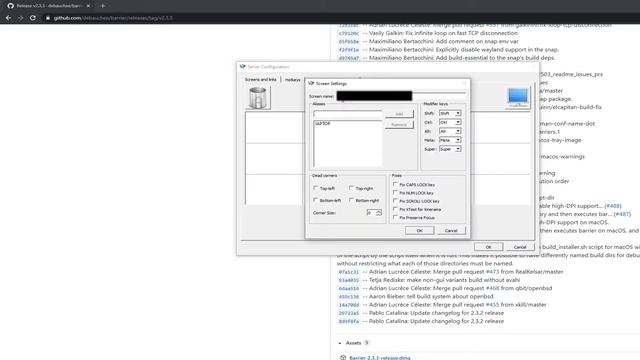Adjust the Corner Size spinner arrows

pos(379,213)
